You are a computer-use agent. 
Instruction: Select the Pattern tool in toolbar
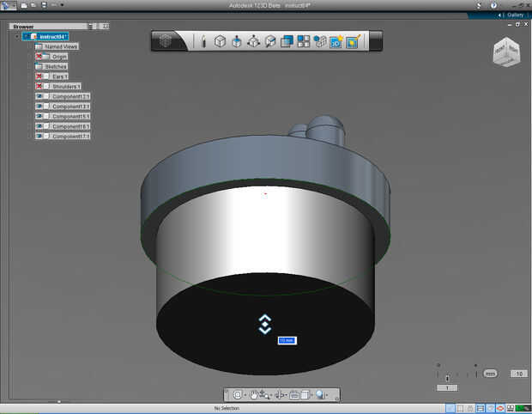[x=304, y=40]
